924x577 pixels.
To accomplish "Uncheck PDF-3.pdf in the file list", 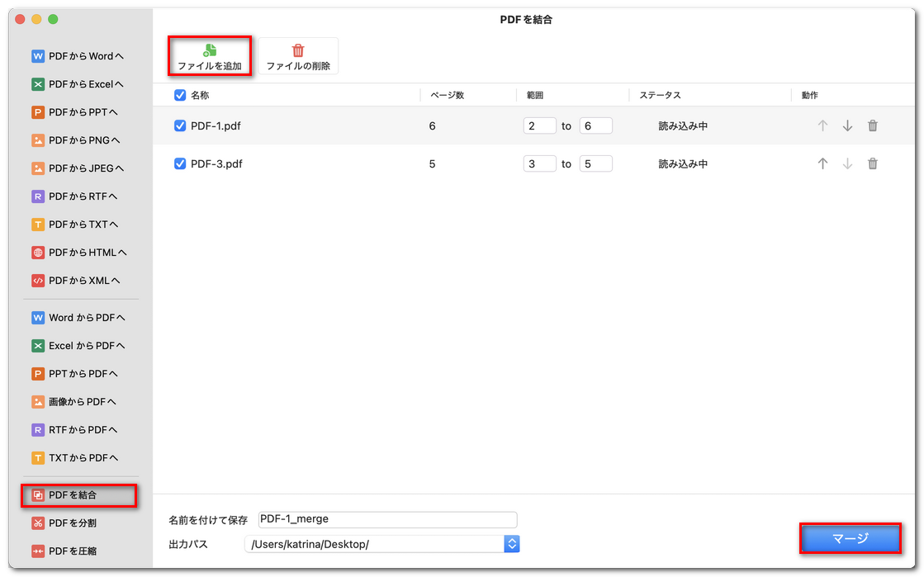I will point(179,163).
